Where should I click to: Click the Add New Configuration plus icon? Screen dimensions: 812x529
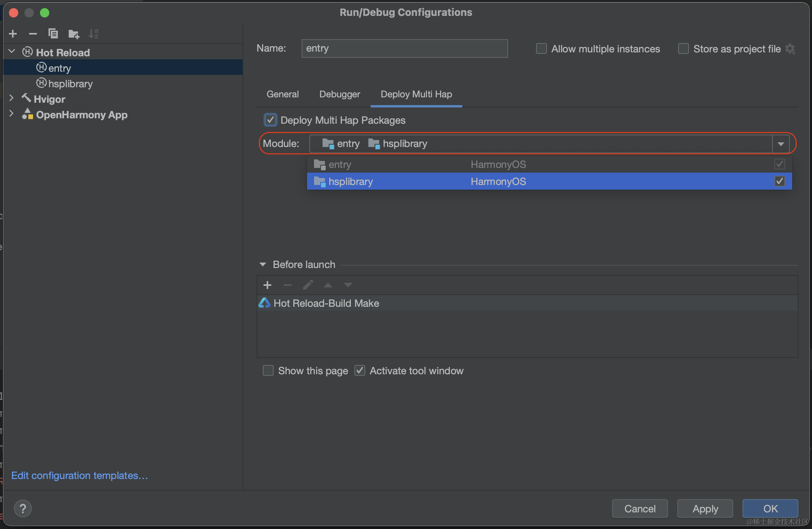click(x=13, y=34)
